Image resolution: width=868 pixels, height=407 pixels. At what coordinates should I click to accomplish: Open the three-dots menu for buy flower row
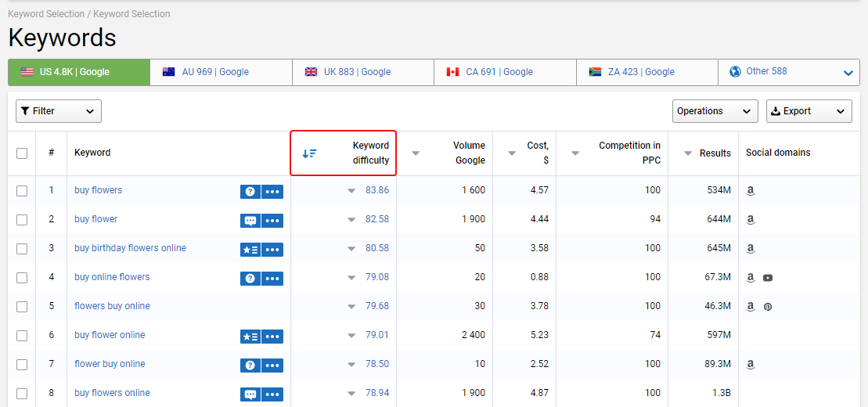272,221
